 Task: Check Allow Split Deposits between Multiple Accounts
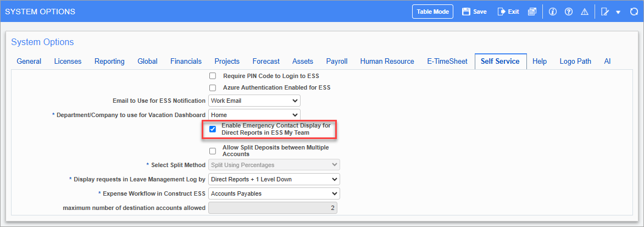click(x=212, y=151)
